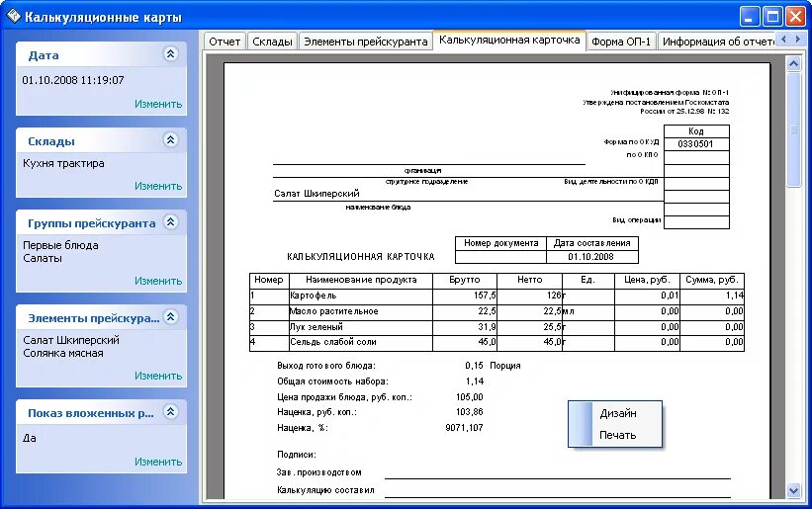Click the Дата составления value 01.10.2008
Image resolution: width=812 pixels, height=509 pixels.
tap(590, 257)
